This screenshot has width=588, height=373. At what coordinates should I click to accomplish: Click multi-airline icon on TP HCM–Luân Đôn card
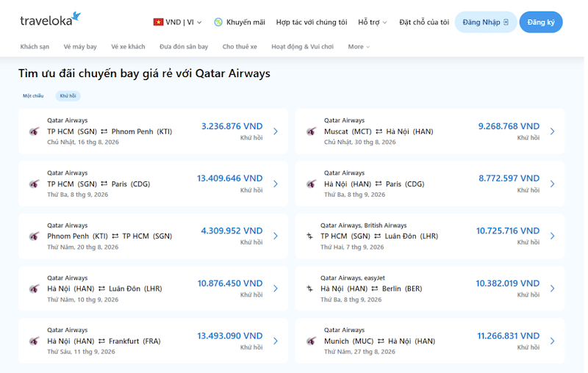pos(309,236)
